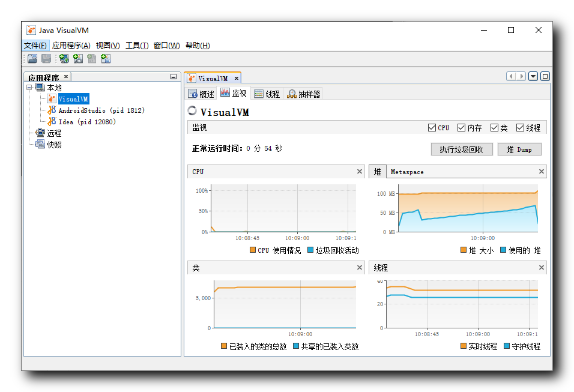Switch to the 监视 tab

233,93
